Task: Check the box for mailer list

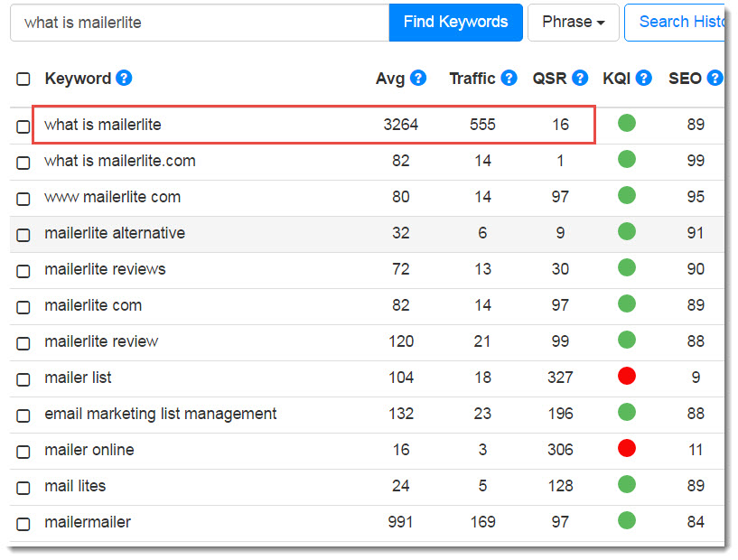Action: (x=23, y=379)
